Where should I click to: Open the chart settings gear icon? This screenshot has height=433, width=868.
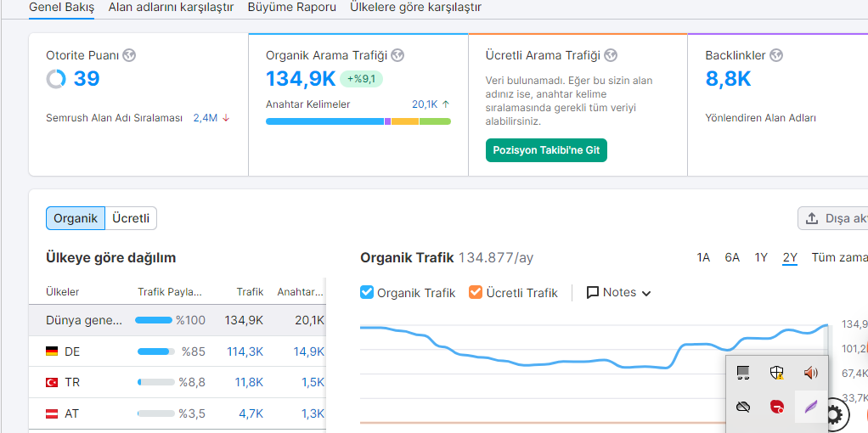point(834,413)
